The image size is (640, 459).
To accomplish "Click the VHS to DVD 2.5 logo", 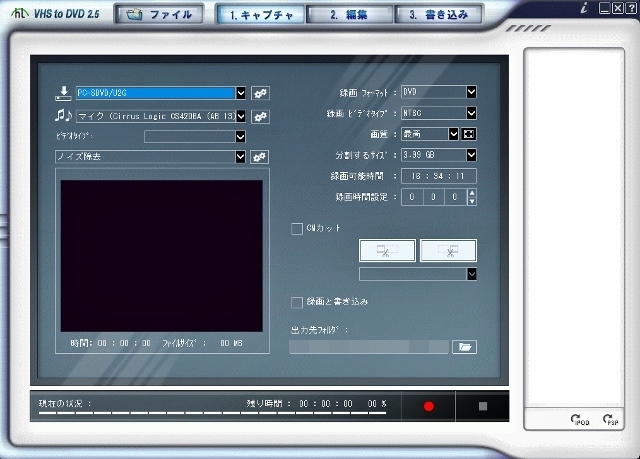I will (x=55, y=13).
